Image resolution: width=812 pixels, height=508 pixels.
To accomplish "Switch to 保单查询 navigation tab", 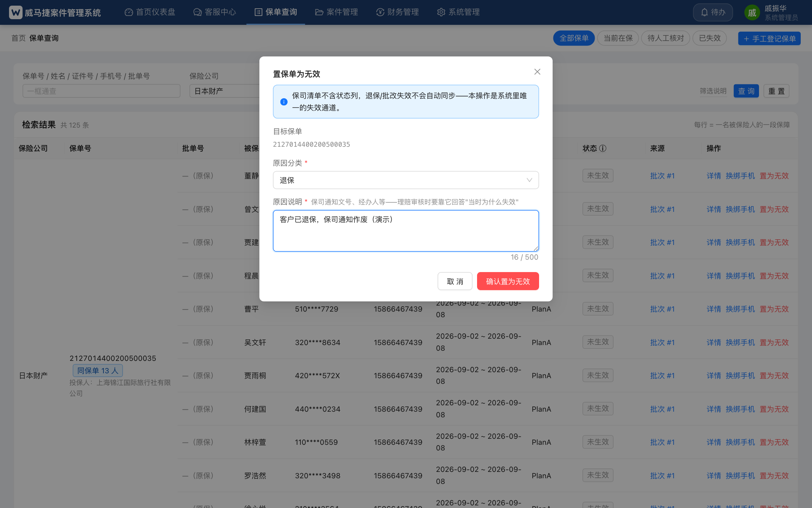I will pos(276,12).
